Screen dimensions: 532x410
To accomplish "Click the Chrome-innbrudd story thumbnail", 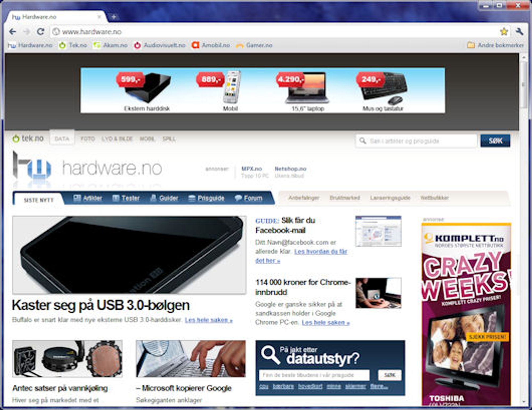I will [x=378, y=293].
